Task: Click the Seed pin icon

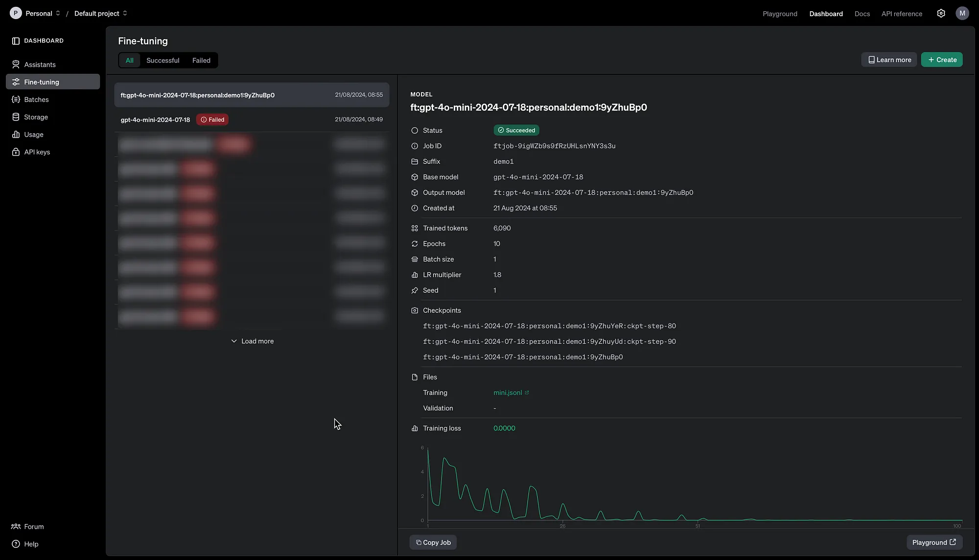Action: [415, 291]
